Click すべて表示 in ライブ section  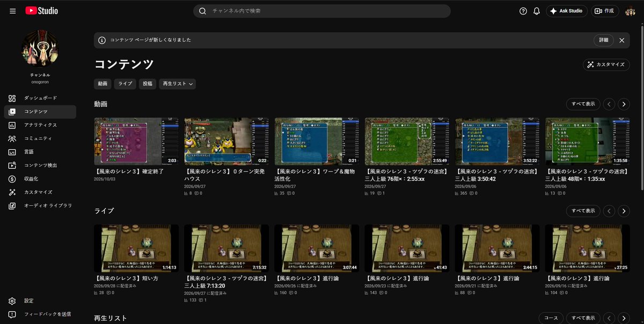coord(583,211)
